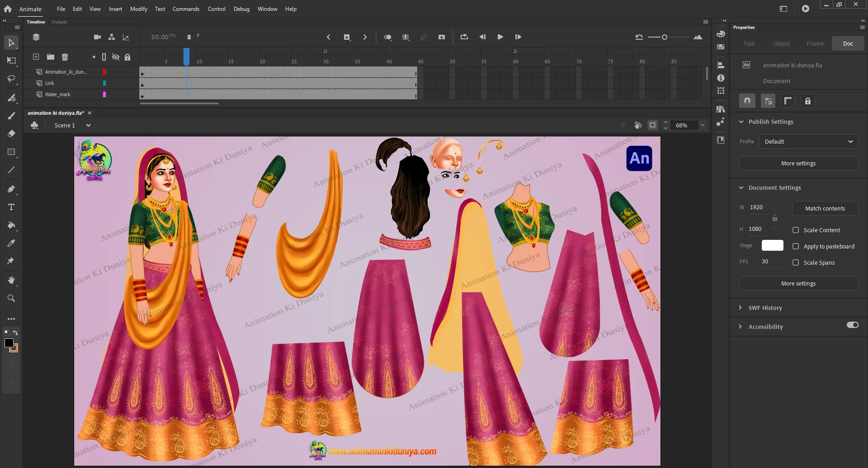Viewport: 868px width, 468px height.
Task: Expand the SWF History section
Action: pos(765,308)
